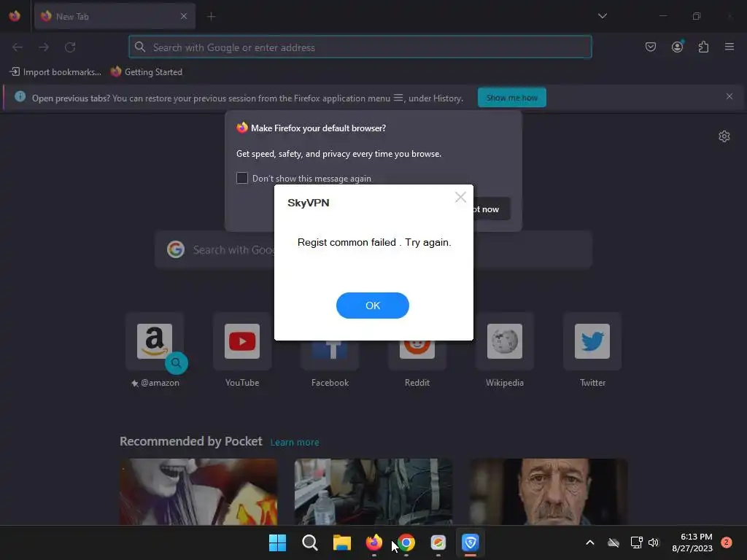Open the Wikipedia shortcut tile
Screen dimensions: 747x560
pyautogui.click(x=505, y=341)
